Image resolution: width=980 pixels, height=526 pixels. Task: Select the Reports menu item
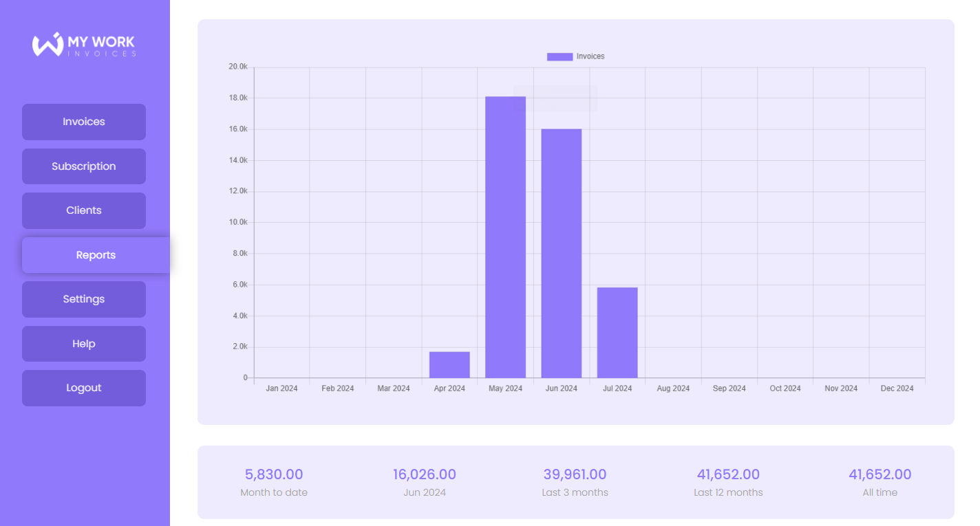coord(96,255)
